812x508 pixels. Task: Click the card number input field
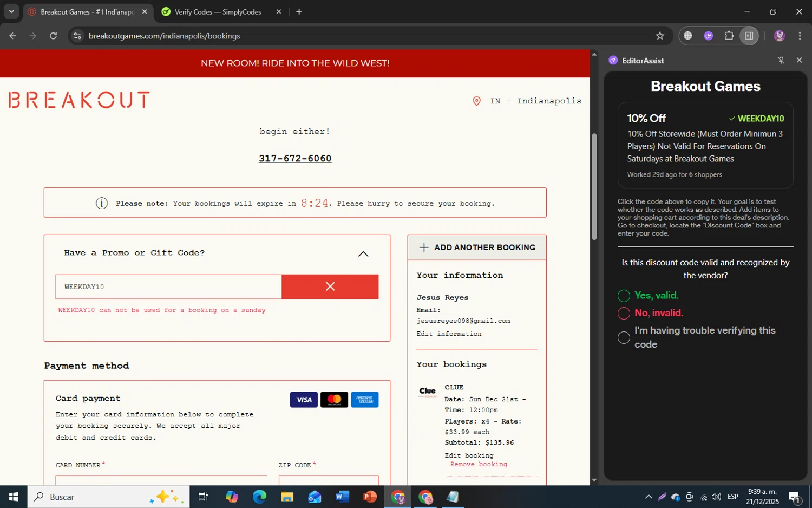[x=161, y=480]
